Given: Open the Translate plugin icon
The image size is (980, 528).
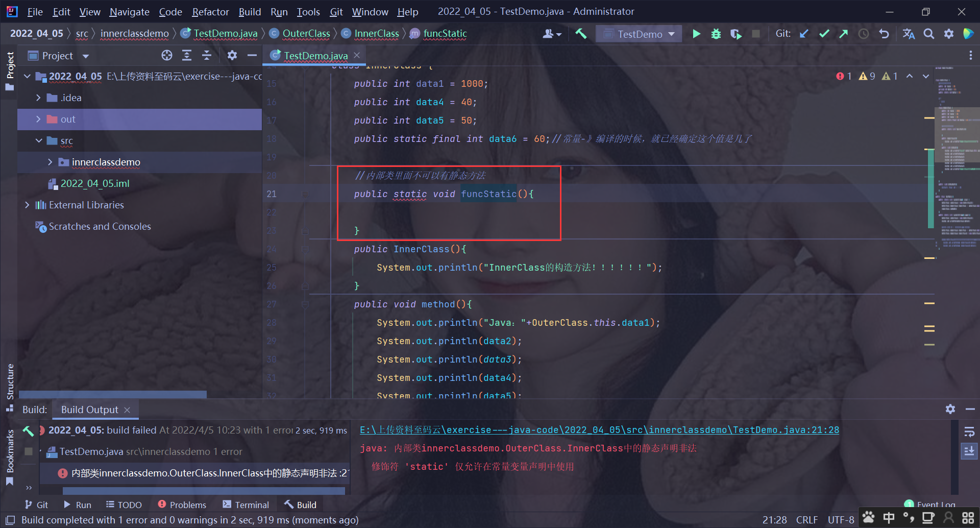Looking at the screenshot, I should click(909, 34).
